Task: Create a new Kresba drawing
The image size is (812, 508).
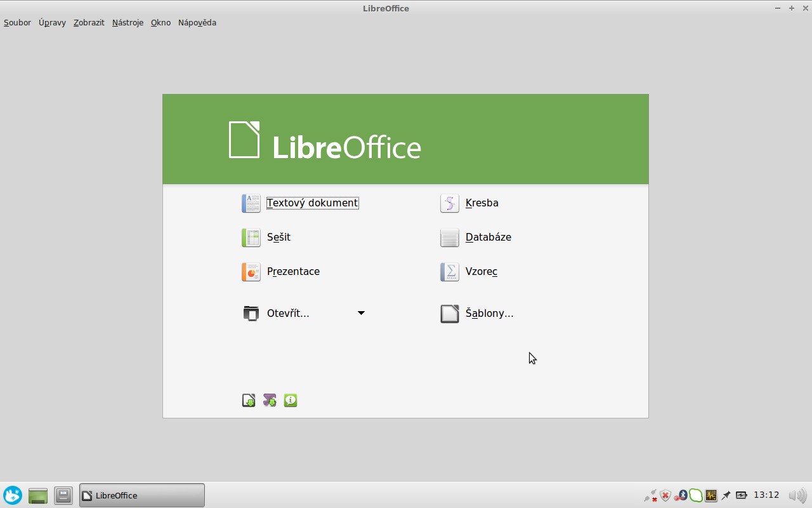Action: tap(469, 203)
